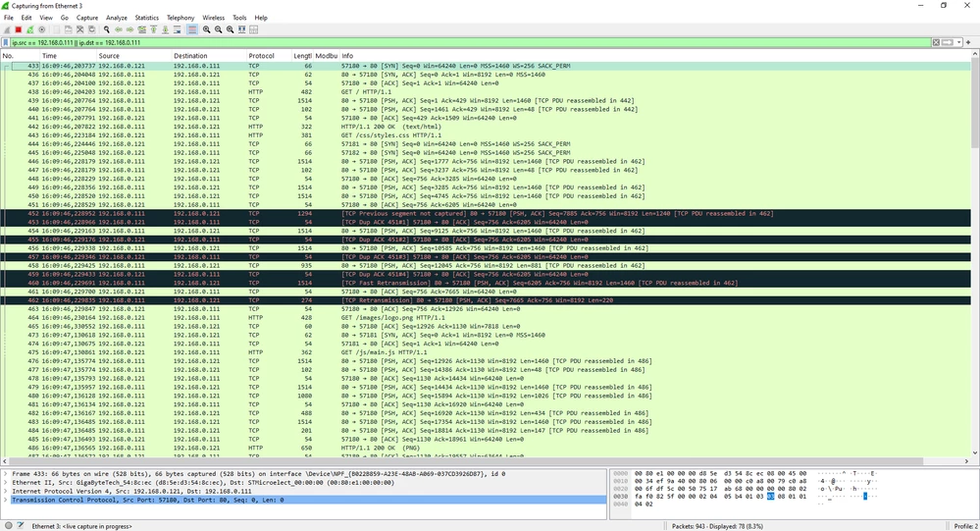Select packet 460 TCP Fast Retransmission
This screenshot has height=531, width=980.
(486, 283)
